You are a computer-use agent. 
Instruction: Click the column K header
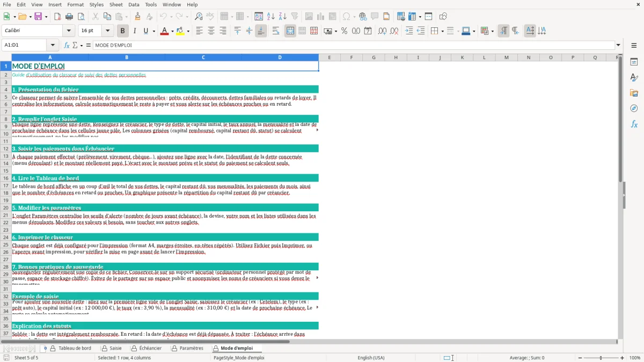click(462, 57)
